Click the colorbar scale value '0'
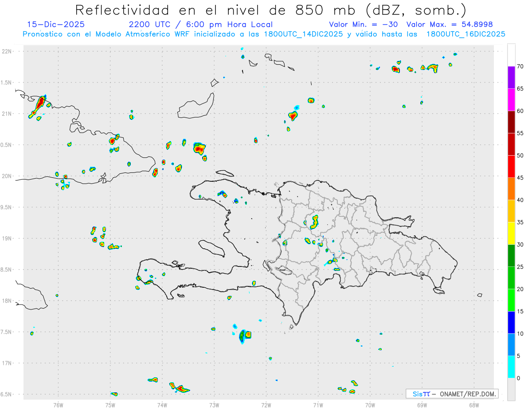 [x=518, y=378]
